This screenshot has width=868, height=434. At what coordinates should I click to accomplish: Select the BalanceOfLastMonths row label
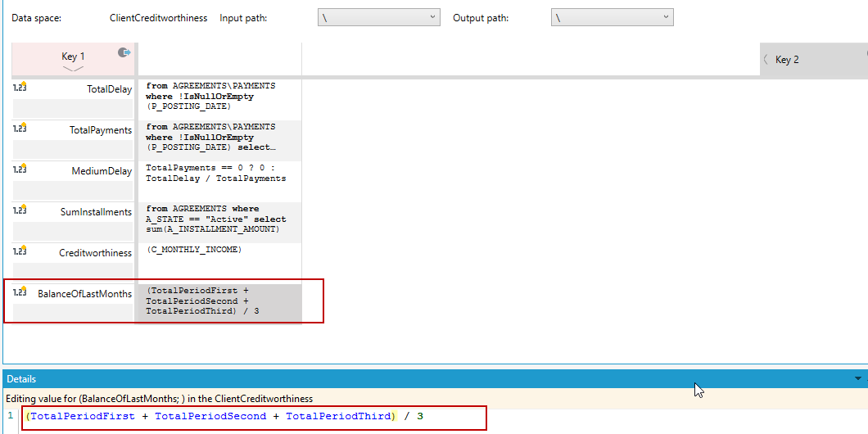point(84,294)
